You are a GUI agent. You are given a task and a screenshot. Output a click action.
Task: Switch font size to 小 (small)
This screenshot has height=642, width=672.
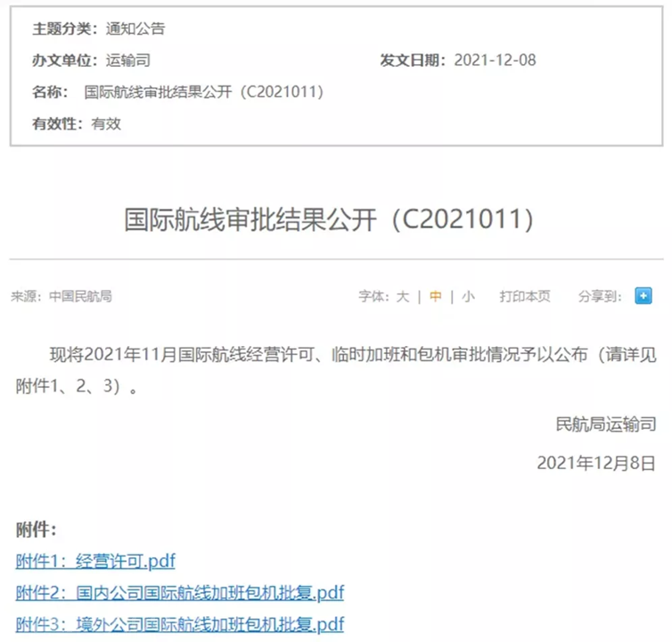(468, 297)
